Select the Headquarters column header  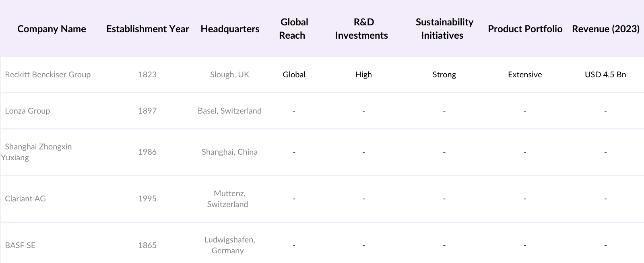tap(230, 29)
